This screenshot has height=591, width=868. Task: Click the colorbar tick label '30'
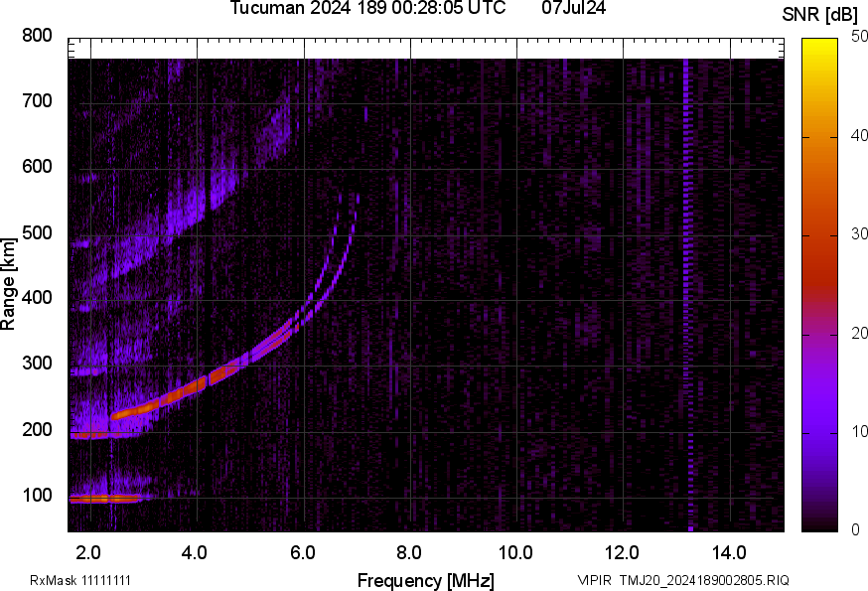[x=859, y=233]
